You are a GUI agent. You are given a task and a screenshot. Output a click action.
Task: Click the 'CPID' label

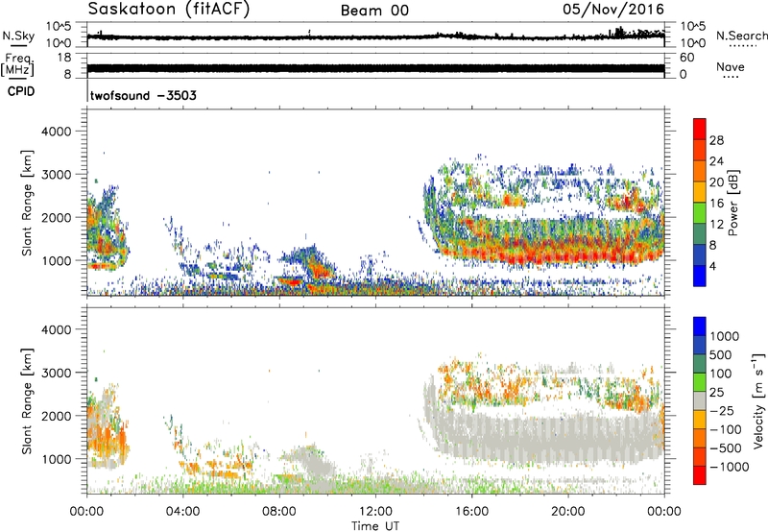click(21, 91)
